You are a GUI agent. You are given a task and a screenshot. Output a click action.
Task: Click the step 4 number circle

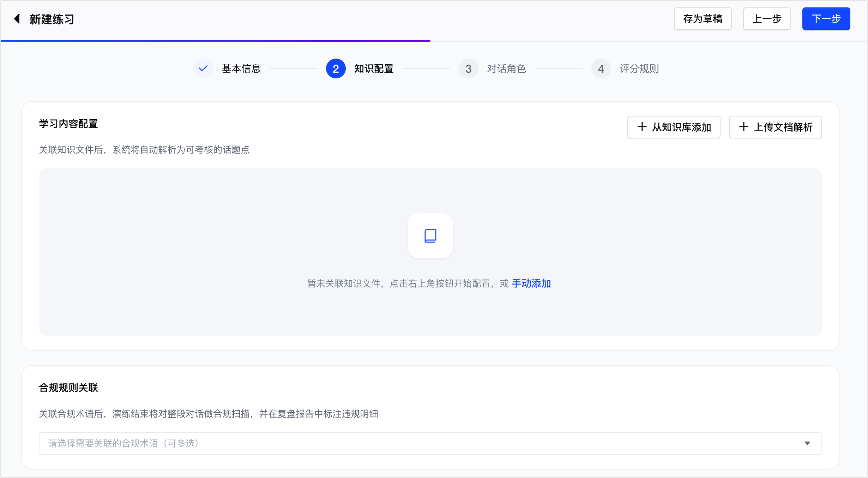pyautogui.click(x=601, y=68)
